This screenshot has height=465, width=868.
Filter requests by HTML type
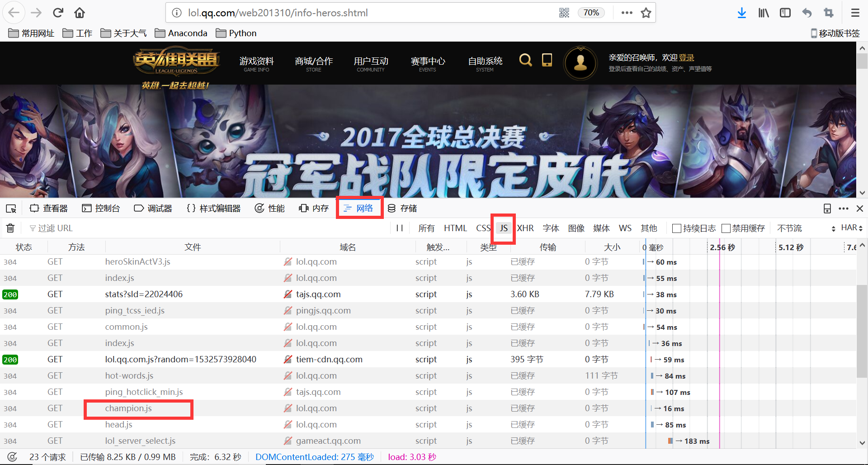tap(455, 228)
